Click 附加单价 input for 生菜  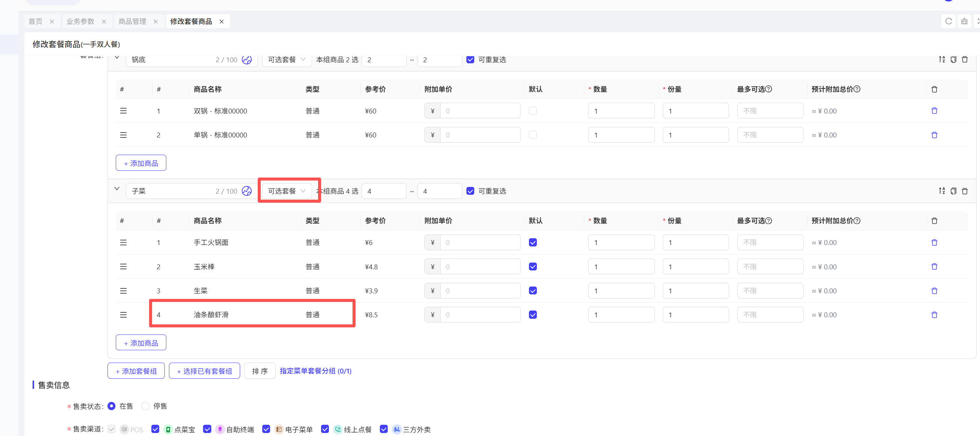pyautogui.click(x=480, y=291)
